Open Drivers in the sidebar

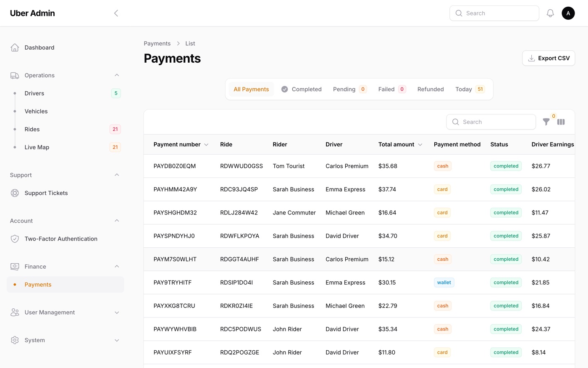(x=66, y=93)
